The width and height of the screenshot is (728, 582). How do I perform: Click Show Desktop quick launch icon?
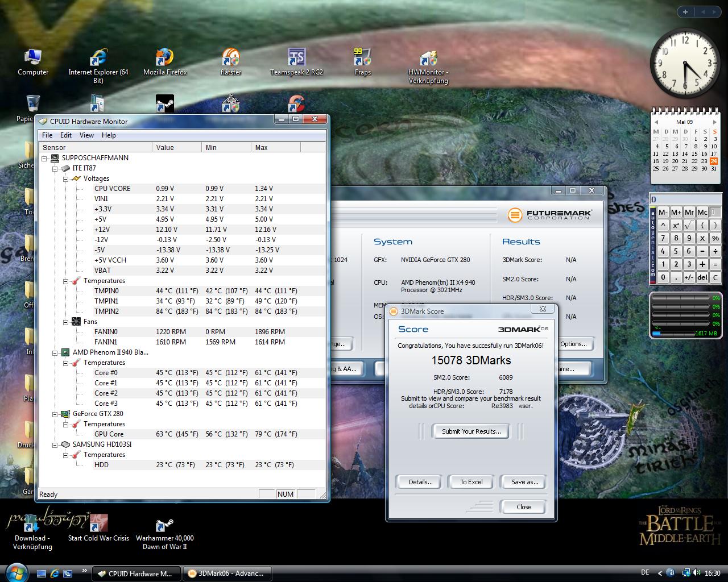[x=42, y=573]
